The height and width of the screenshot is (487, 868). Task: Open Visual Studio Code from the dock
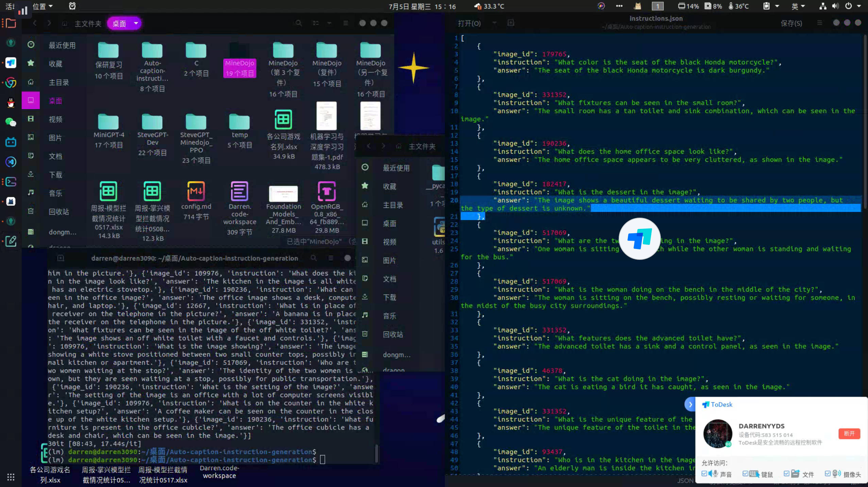(10, 162)
